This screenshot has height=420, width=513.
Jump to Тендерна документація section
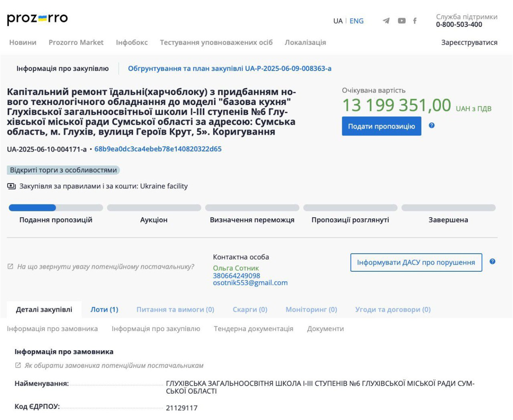(253, 328)
